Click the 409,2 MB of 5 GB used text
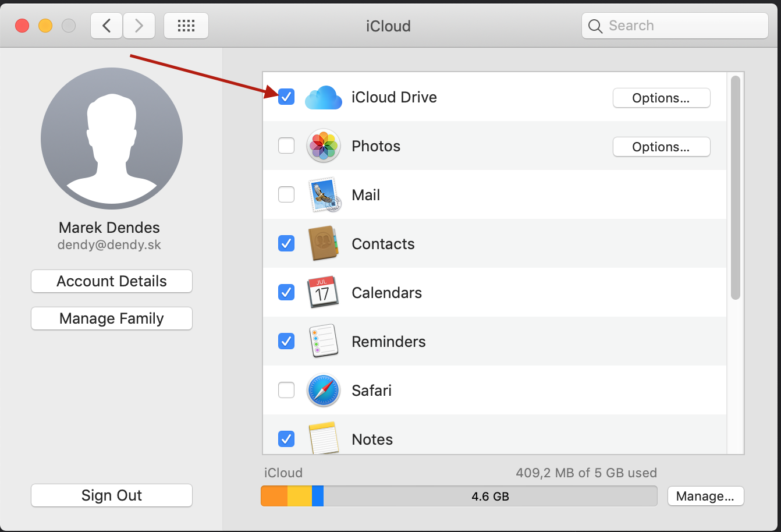 586,473
